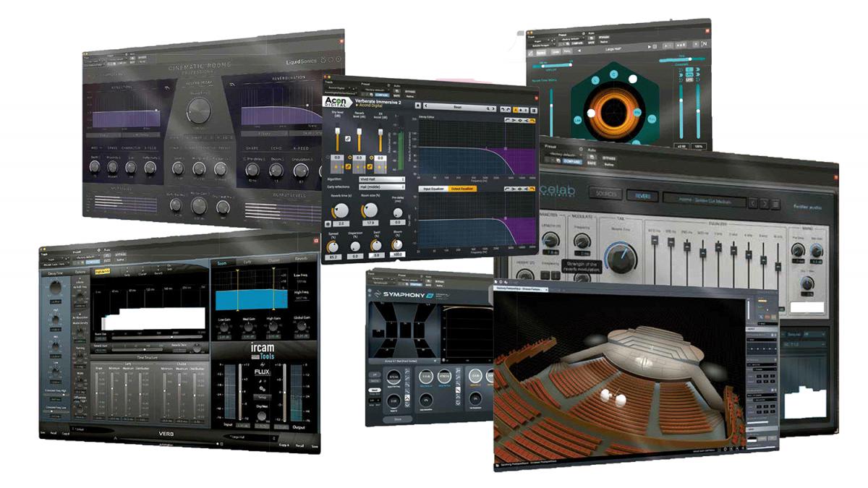Toggle highlighted yellow button in Ircam Verb top row
Screen dimensions: 868x488
click(103, 271)
